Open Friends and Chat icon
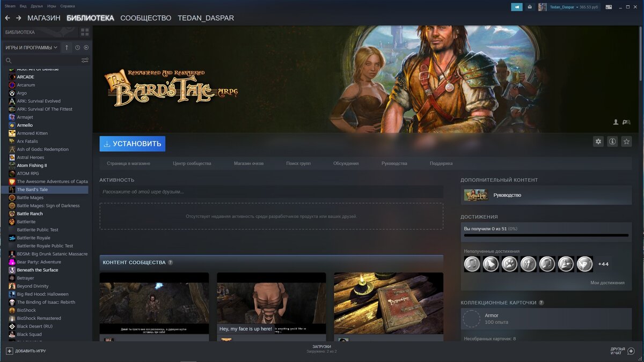 [x=631, y=351]
